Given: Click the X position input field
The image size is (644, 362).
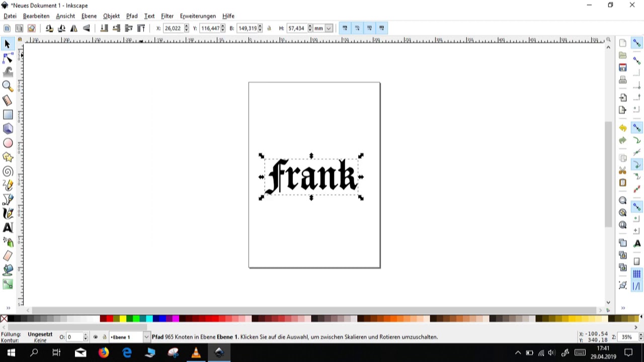Looking at the screenshot, I should [173, 28].
